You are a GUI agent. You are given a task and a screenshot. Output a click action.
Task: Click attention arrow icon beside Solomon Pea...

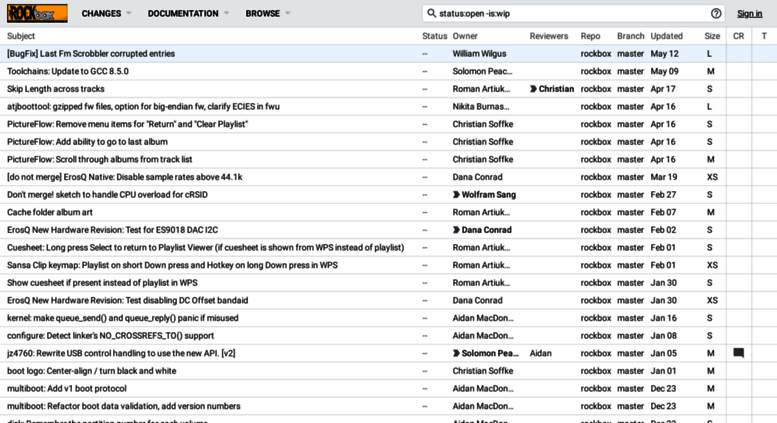coord(456,353)
